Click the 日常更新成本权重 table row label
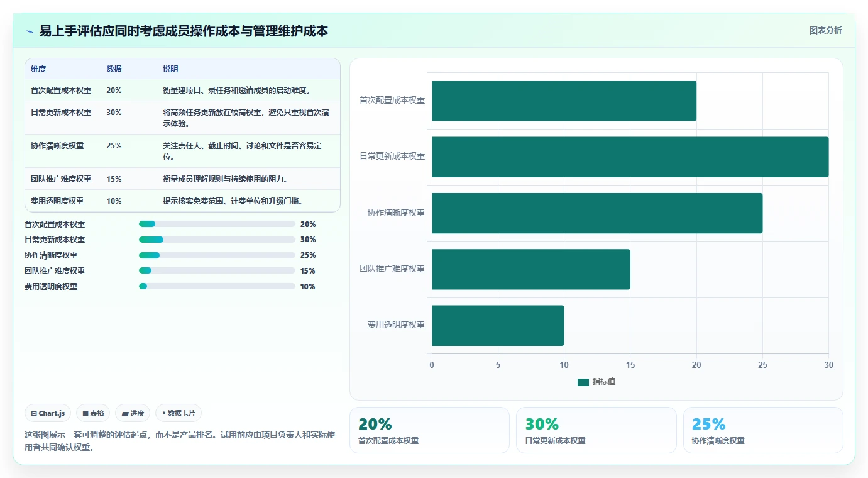Viewport: 868px width, 478px height. pos(61,113)
